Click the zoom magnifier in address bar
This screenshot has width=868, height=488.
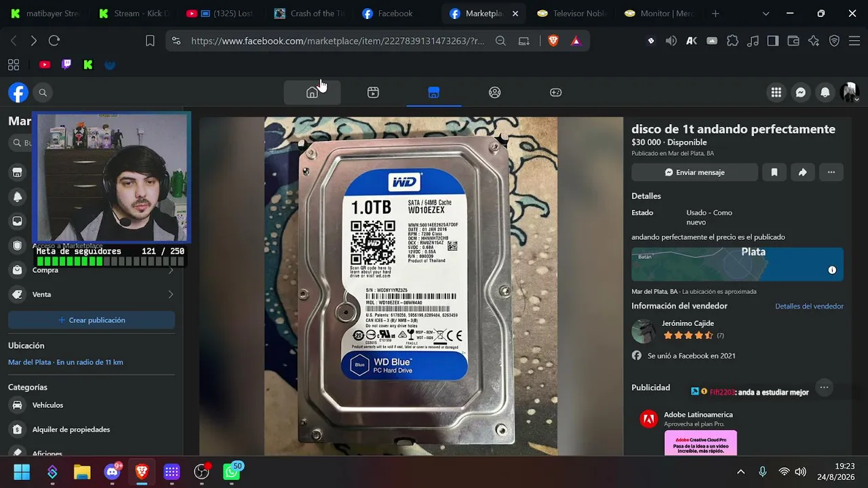tap(500, 41)
